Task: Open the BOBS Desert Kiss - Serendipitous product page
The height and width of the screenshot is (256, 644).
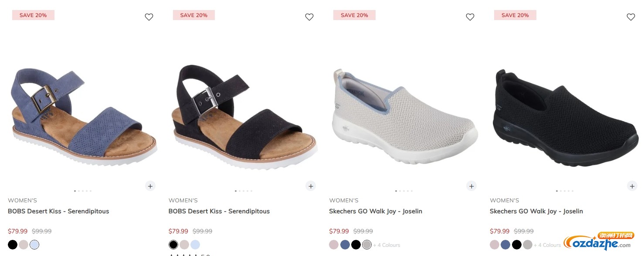Action: click(58, 211)
